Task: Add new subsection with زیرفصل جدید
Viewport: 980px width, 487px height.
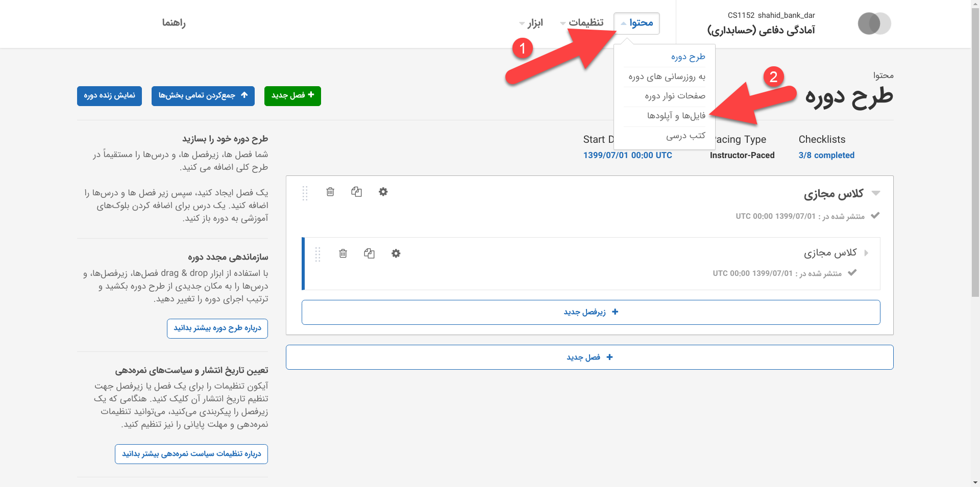Action: click(591, 312)
